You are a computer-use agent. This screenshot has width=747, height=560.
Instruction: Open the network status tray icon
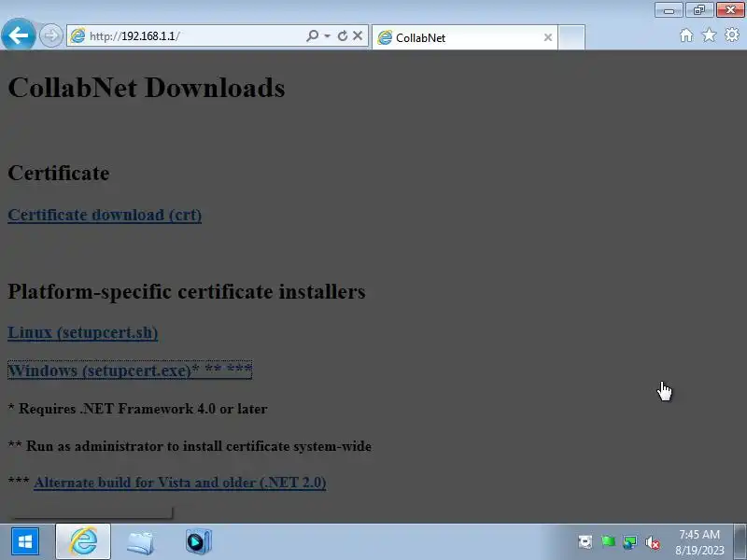tap(629, 542)
